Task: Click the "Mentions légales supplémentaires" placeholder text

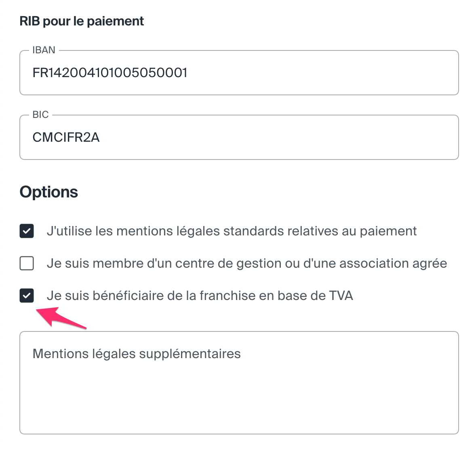Action: (x=137, y=354)
